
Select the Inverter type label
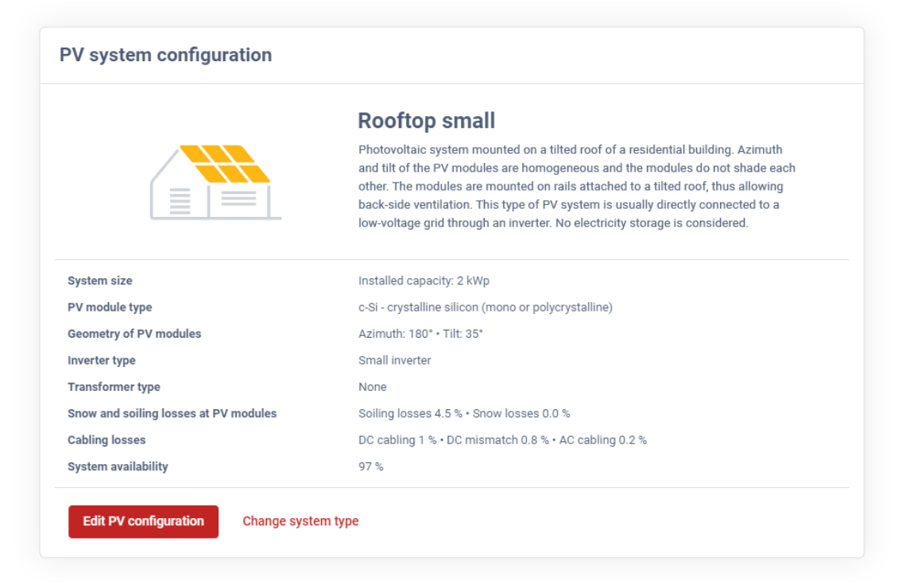click(x=102, y=361)
